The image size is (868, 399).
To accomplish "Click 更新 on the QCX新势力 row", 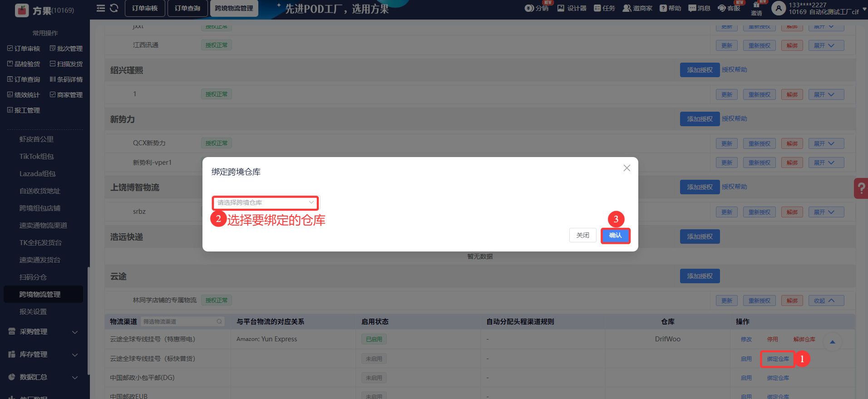I will 727,143.
